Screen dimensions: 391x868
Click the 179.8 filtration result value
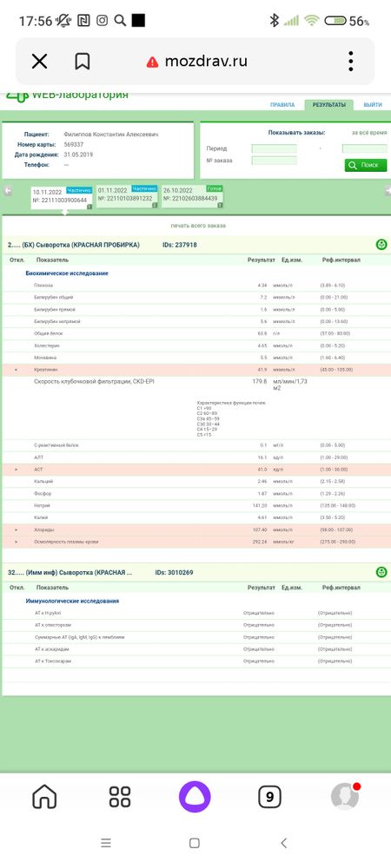(x=260, y=381)
